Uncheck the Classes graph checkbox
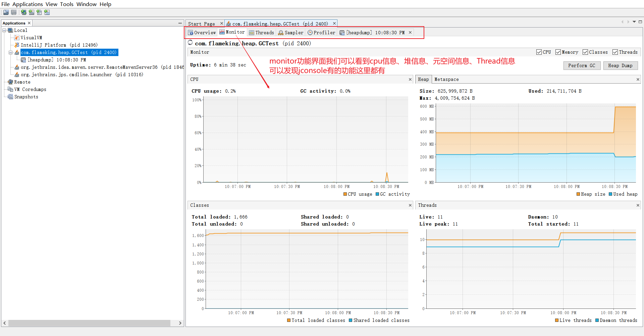Screen dimensions: 644x336 [586, 52]
